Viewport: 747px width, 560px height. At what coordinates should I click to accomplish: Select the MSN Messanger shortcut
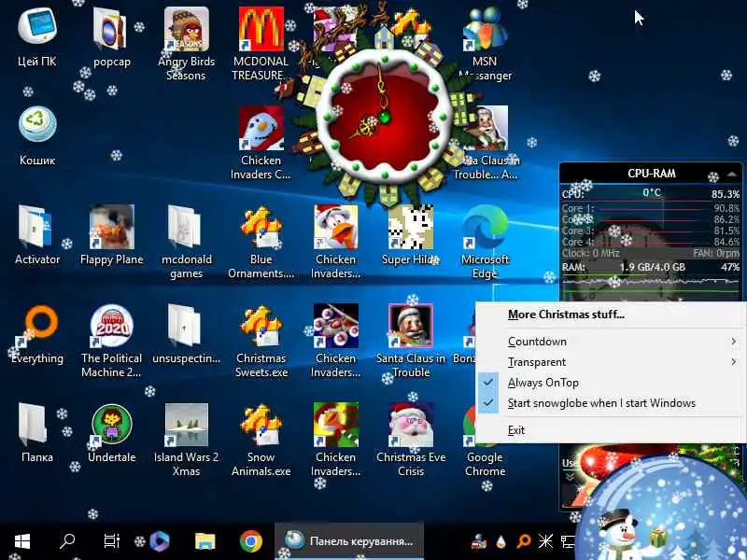tap(485, 29)
